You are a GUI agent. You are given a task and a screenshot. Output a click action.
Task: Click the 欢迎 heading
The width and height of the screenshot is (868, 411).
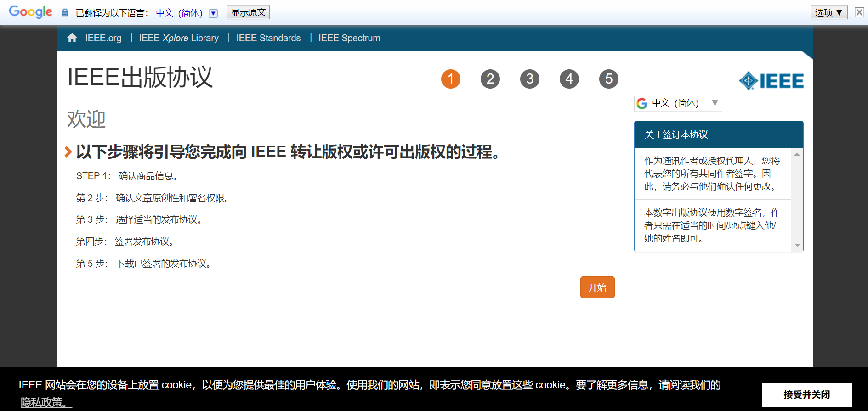tap(86, 119)
